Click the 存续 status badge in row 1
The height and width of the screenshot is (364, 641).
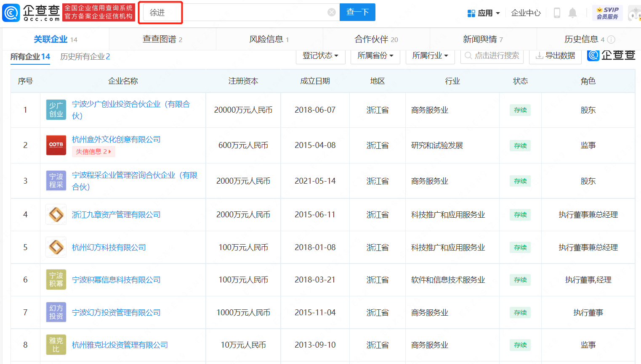click(520, 110)
